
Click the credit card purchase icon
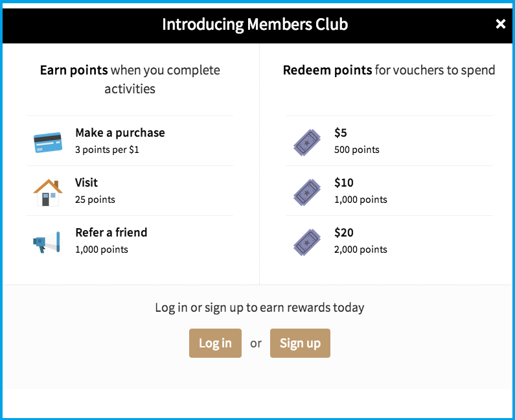[47, 141]
